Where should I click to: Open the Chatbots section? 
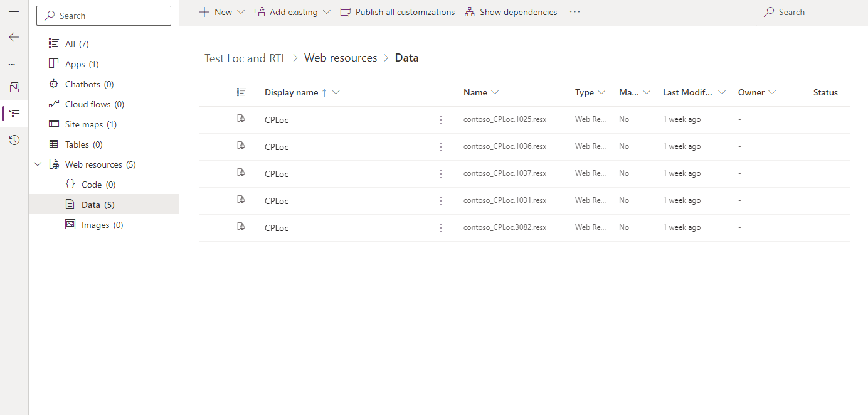coord(81,84)
